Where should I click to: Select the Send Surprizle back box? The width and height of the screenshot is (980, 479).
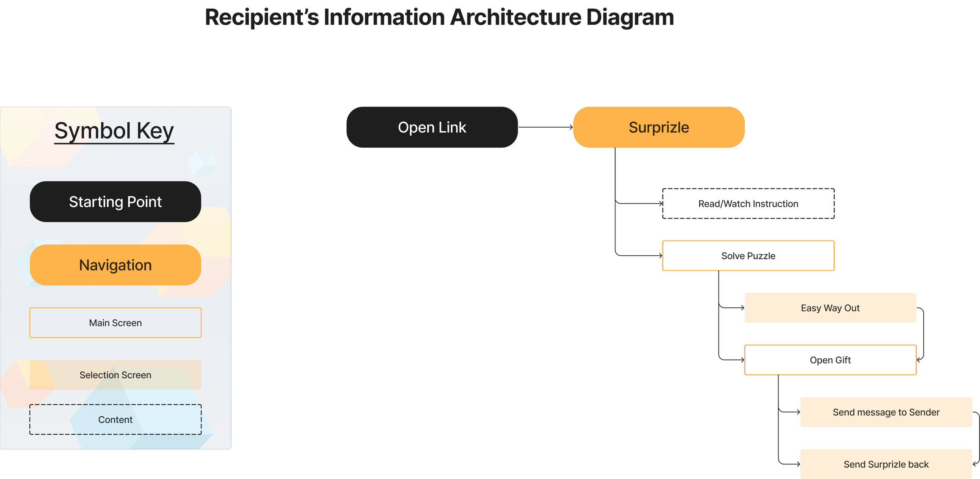[x=886, y=464]
